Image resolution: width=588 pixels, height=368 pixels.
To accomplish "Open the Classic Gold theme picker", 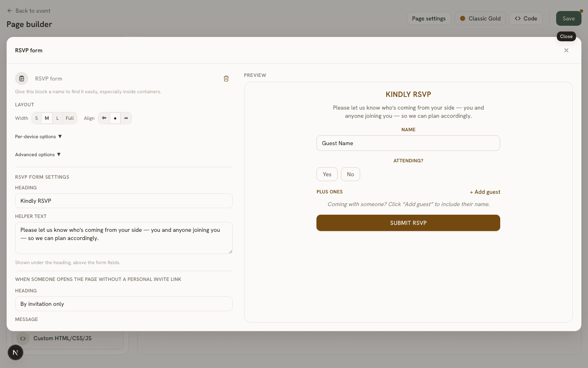I will click(480, 18).
